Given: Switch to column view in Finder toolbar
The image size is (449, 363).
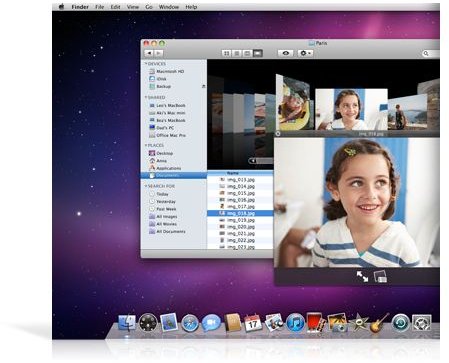Looking at the screenshot, I should click(x=247, y=53).
